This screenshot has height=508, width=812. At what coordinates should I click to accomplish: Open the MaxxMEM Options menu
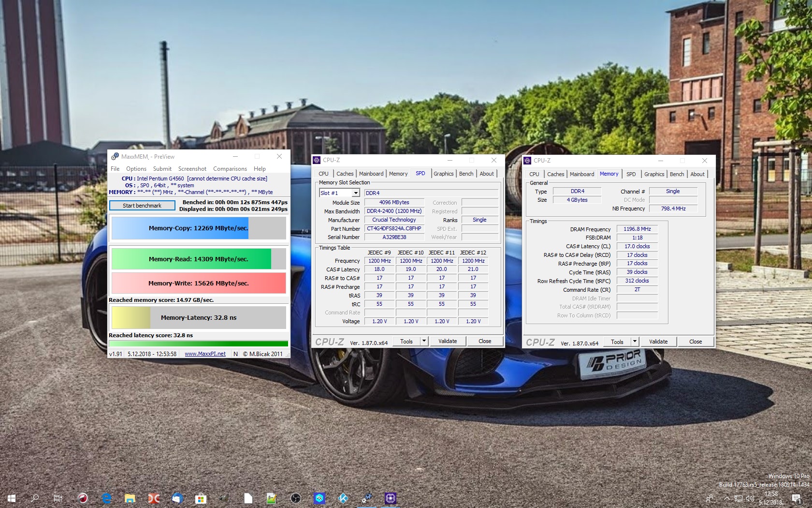136,169
